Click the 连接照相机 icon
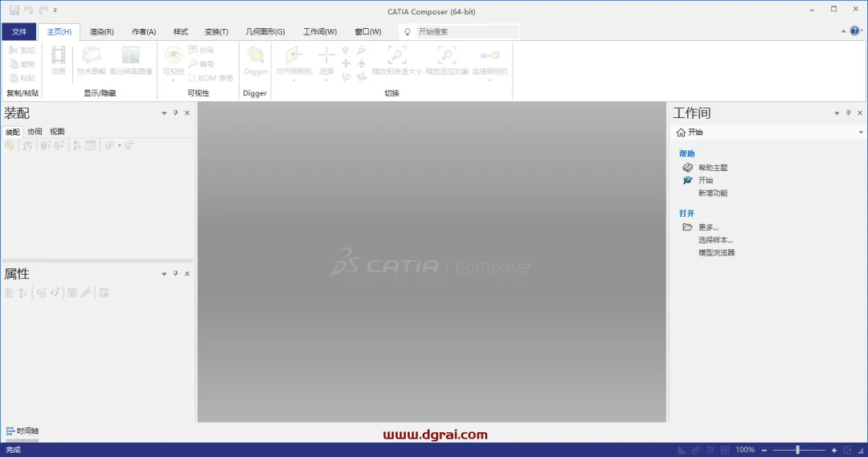868x457 pixels. tap(490, 56)
